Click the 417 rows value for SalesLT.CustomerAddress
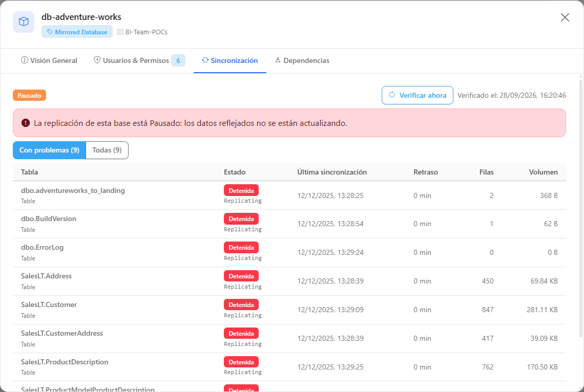The height and width of the screenshot is (392, 584). 488,338
